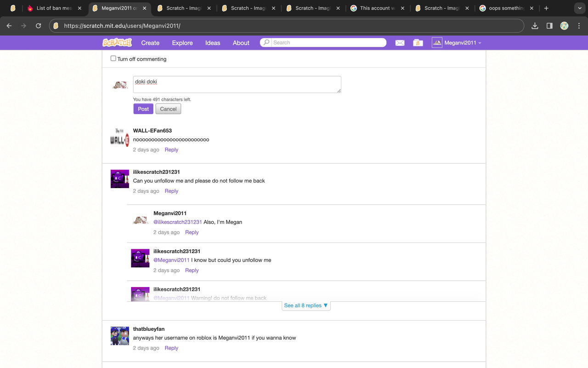588x368 pixels.
Task: Switch to the 'List of ban mes' tab
Action: click(x=54, y=8)
